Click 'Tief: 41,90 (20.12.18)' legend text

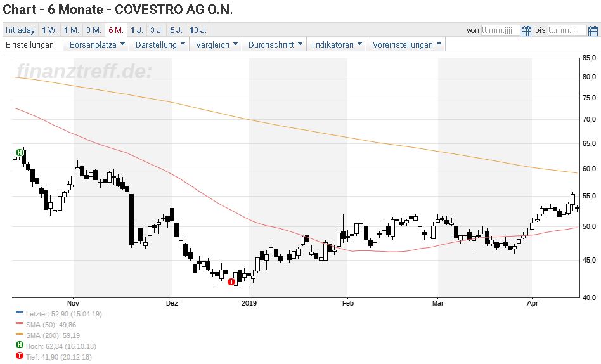click(59, 357)
